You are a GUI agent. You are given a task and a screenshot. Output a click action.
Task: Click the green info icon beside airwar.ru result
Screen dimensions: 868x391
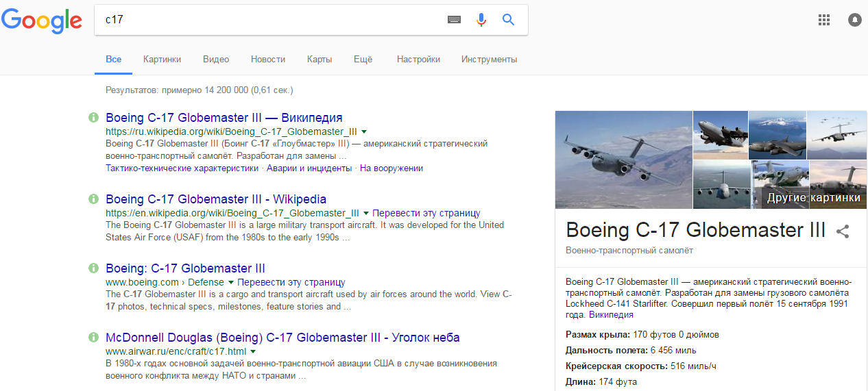(x=94, y=338)
